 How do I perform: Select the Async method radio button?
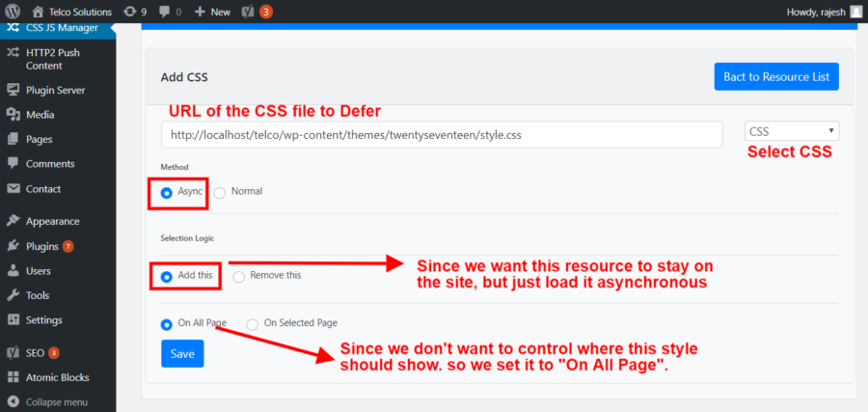[167, 192]
